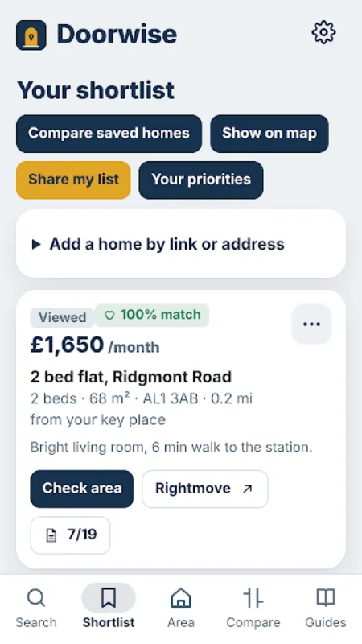Click the yellow Share my list button
This screenshot has width=362, height=644.
click(73, 180)
